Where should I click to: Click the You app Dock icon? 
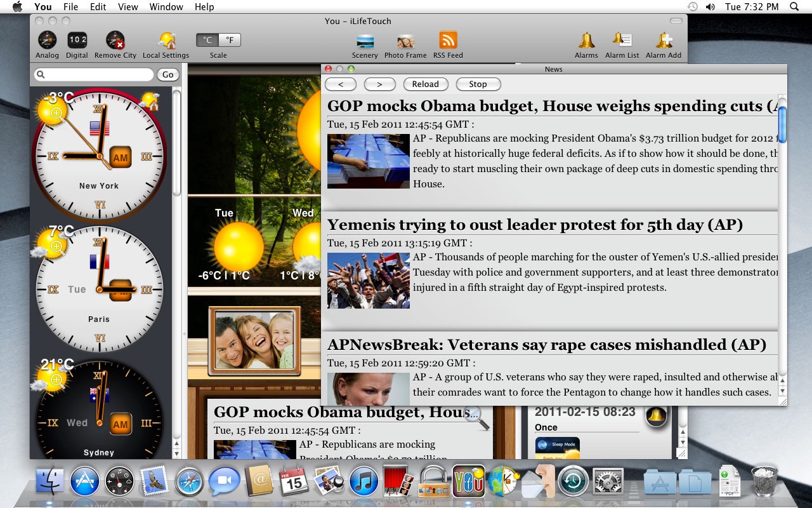coord(469,481)
